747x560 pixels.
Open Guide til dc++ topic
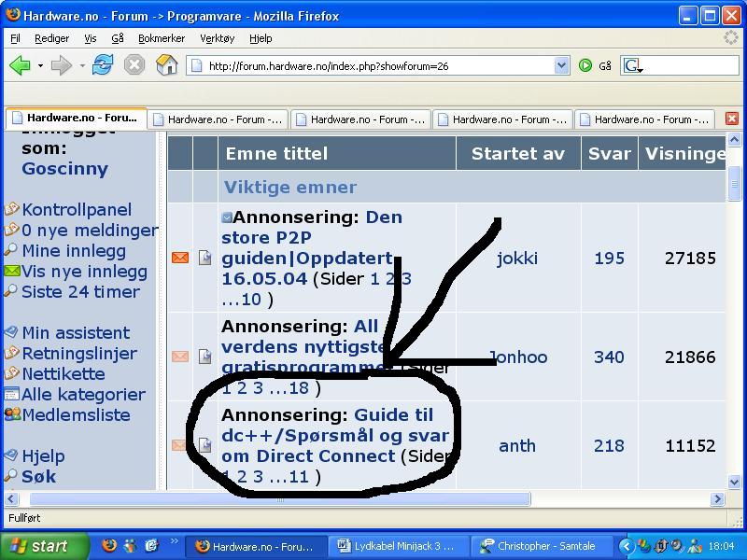pyautogui.click(x=335, y=435)
